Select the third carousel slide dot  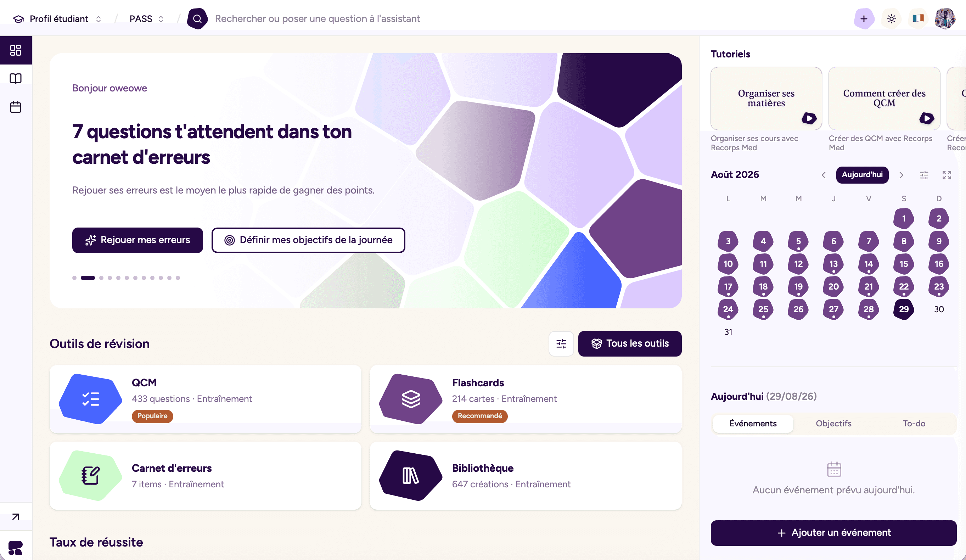coord(102,278)
